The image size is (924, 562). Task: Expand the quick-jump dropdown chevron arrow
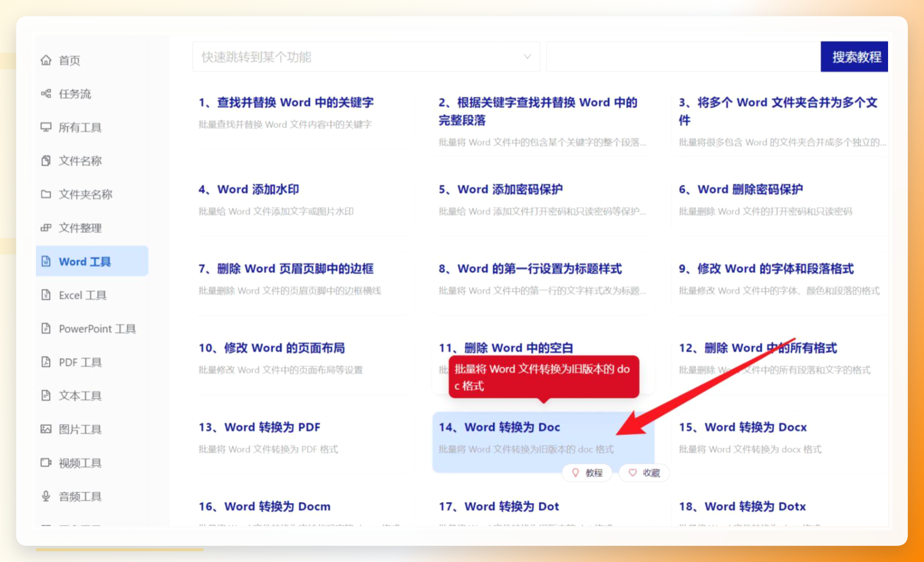[x=527, y=57]
